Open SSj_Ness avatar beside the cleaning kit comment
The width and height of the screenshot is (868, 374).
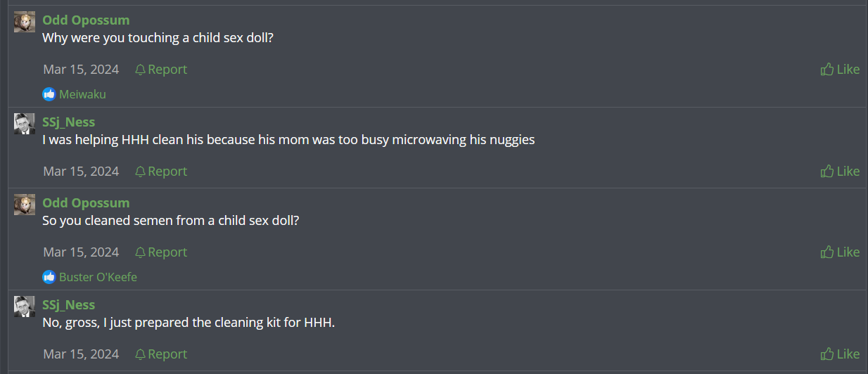[x=25, y=307]
